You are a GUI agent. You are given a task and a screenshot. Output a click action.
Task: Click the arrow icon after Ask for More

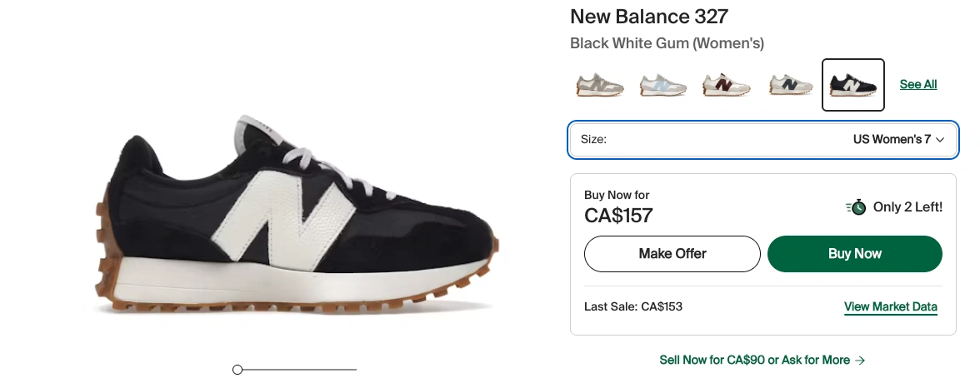coord(860,361)
